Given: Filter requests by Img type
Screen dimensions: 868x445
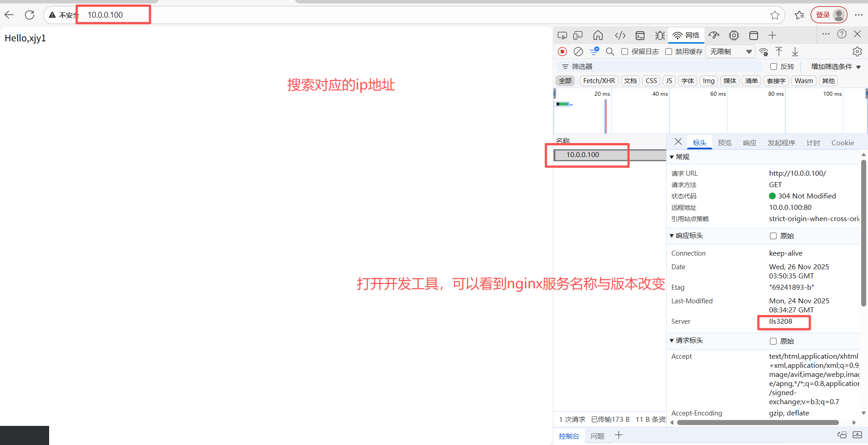Looking at the screenshot, I should (708, 81).
